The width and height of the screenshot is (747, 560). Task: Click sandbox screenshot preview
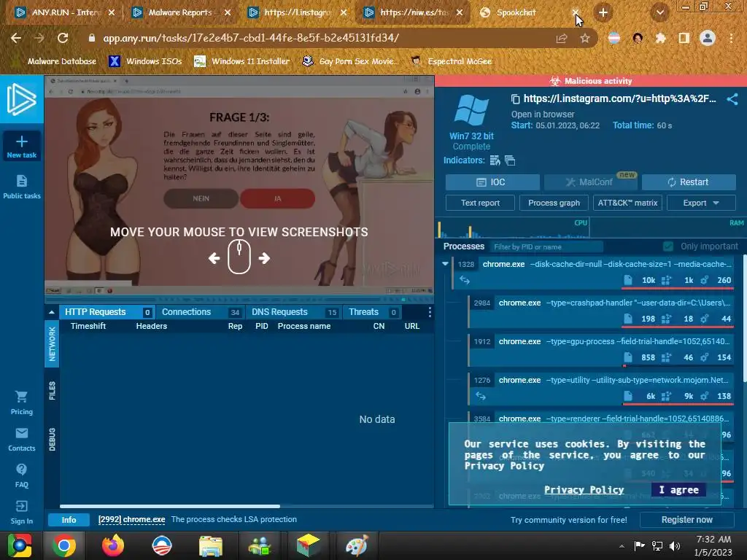pyautogui.click(x=239, y=184)
